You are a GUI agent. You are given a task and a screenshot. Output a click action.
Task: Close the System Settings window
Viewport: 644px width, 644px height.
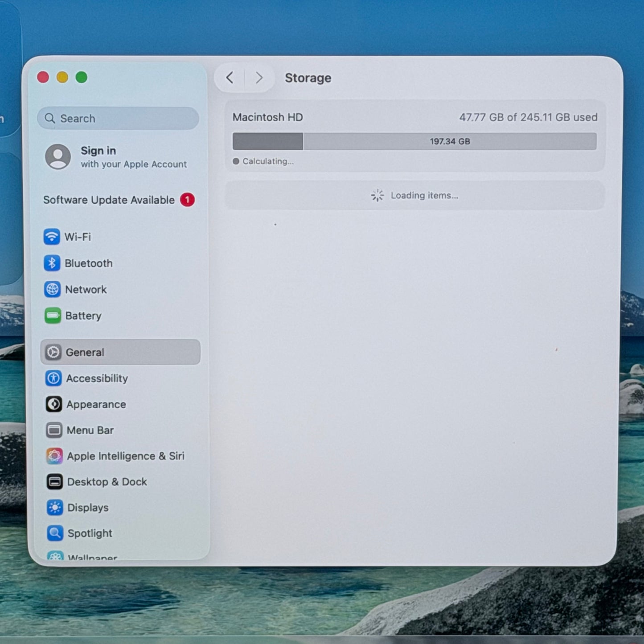coord(43,78)
